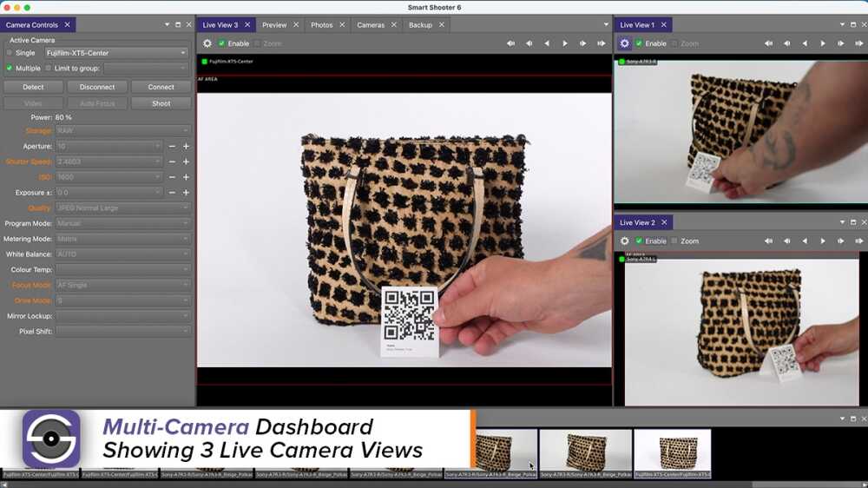This screenshot has width=868, height=488.
Task: Step forward one frame in Live View 1
Action: 841,43
